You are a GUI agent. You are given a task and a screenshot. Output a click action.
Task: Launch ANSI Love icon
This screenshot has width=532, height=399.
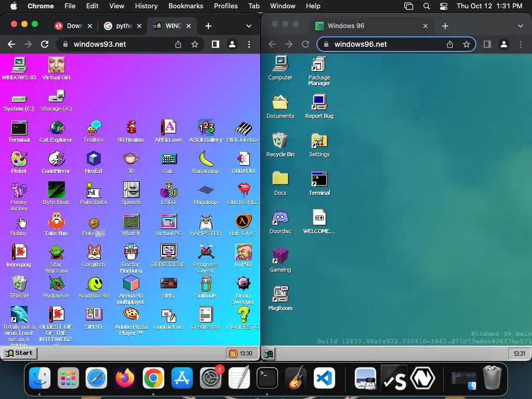(168, 131)
